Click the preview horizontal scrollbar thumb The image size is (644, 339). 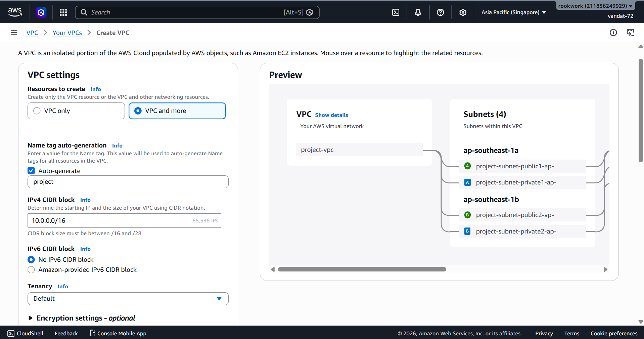[x=362, y=269]
